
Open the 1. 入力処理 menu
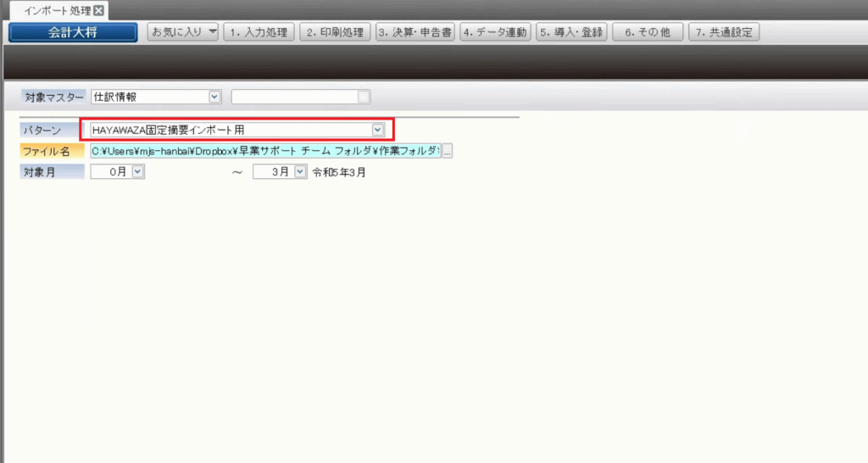(x=259, y=32)
